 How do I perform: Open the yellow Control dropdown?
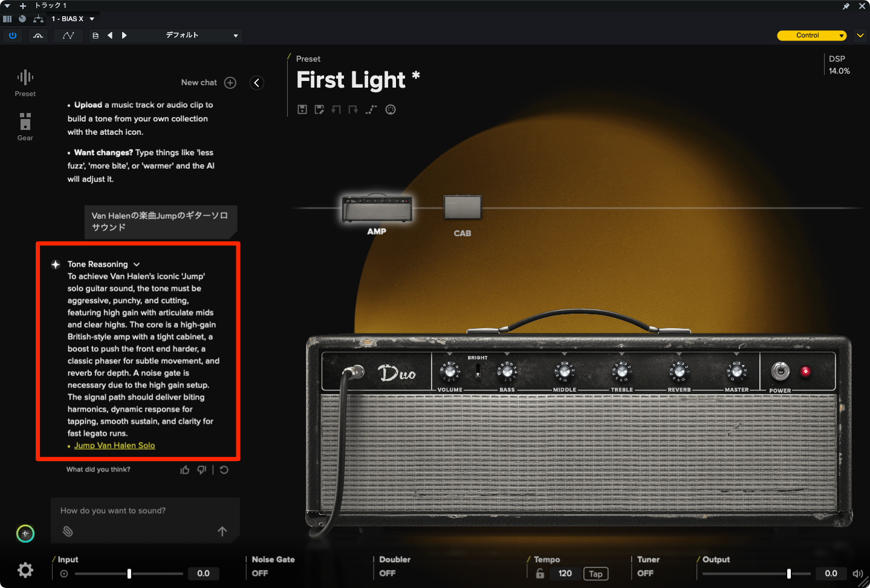(811, 36)
